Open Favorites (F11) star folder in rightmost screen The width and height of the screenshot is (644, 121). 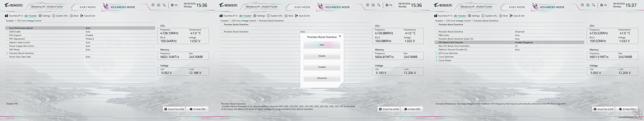coord(436,16)
